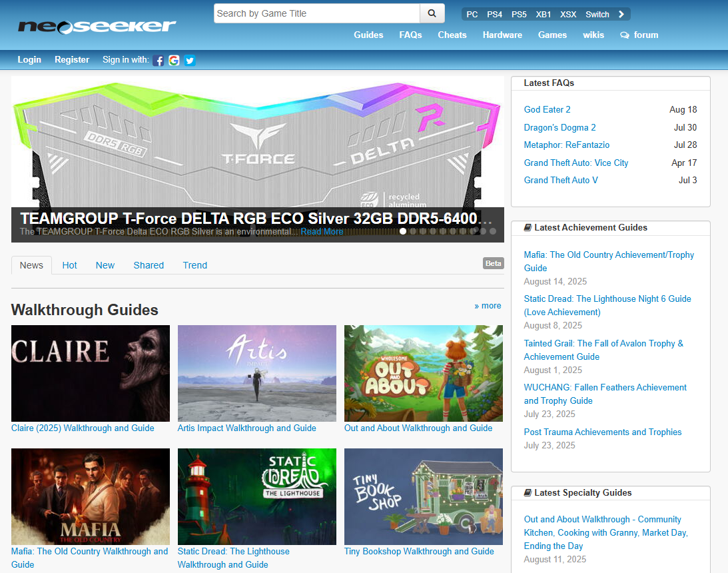Open Claire (2025) Walkthrough and Guide link
The image size is (728, 573).
[x=83, y=428]
